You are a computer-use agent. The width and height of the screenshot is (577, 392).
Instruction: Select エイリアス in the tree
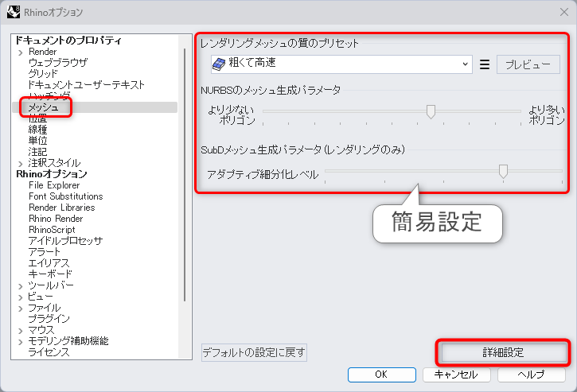(49, 263)
